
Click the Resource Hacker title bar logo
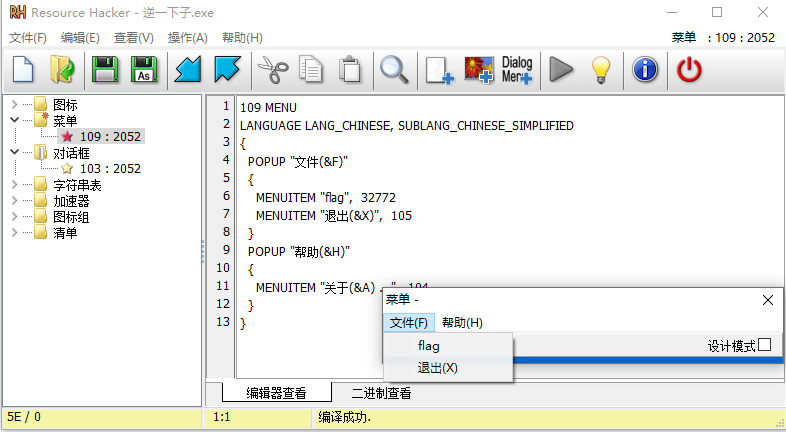tap(18, 12)
